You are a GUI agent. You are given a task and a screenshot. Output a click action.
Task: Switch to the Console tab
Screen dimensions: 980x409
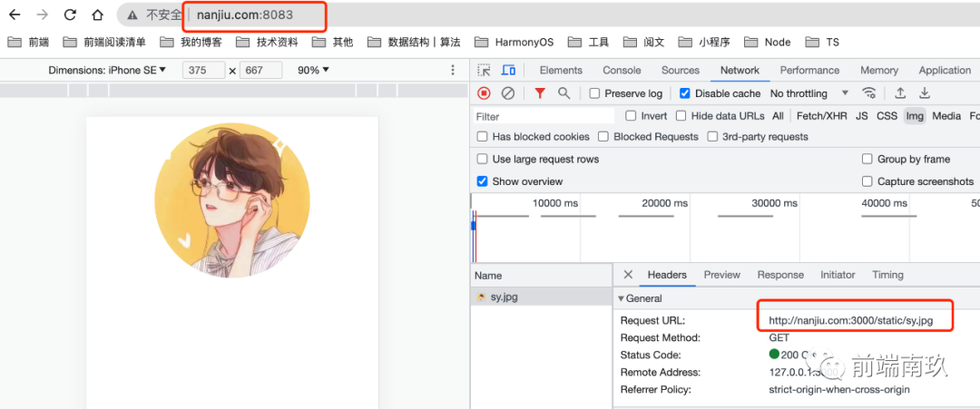(622, 70)
